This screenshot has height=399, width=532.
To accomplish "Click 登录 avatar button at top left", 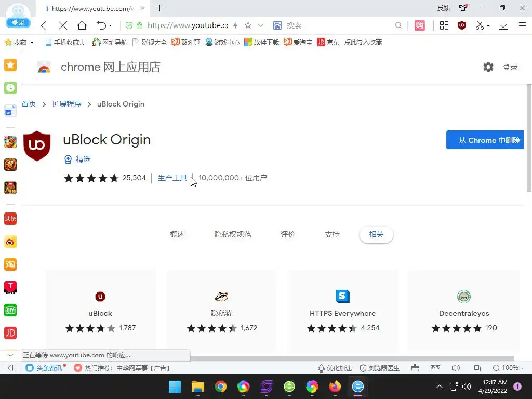I will 18,23.
